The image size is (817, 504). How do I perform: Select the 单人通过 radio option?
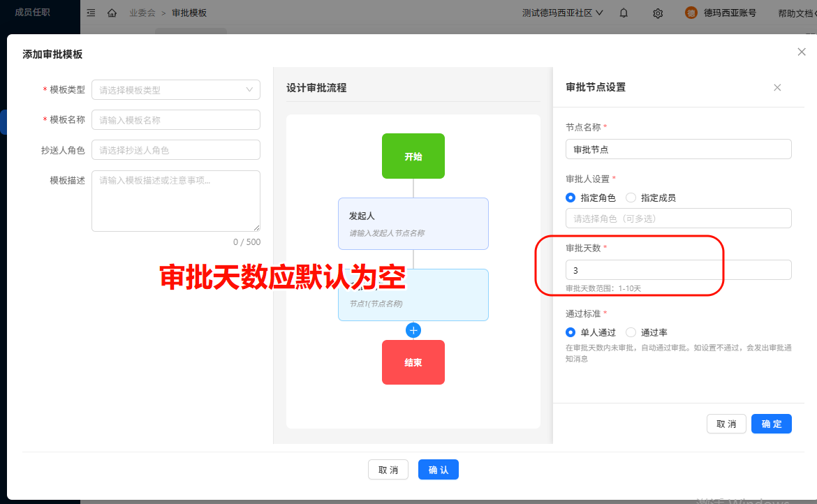571,332
